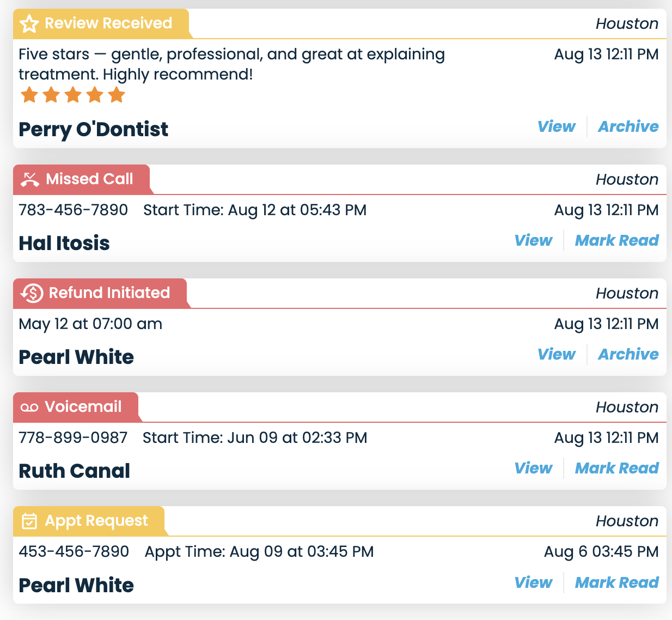Click the first orange rating star
672x620 pixels.
tap(29, 95)
